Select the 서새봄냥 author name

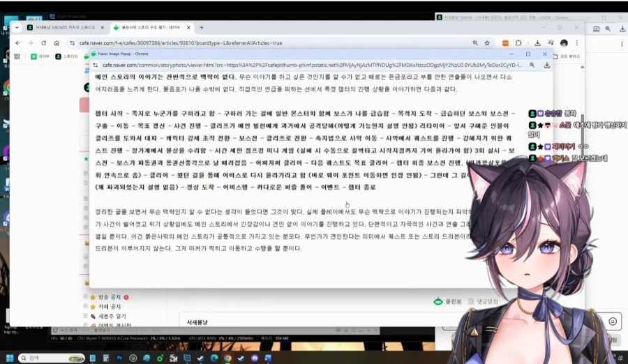[x=197, y=322]
